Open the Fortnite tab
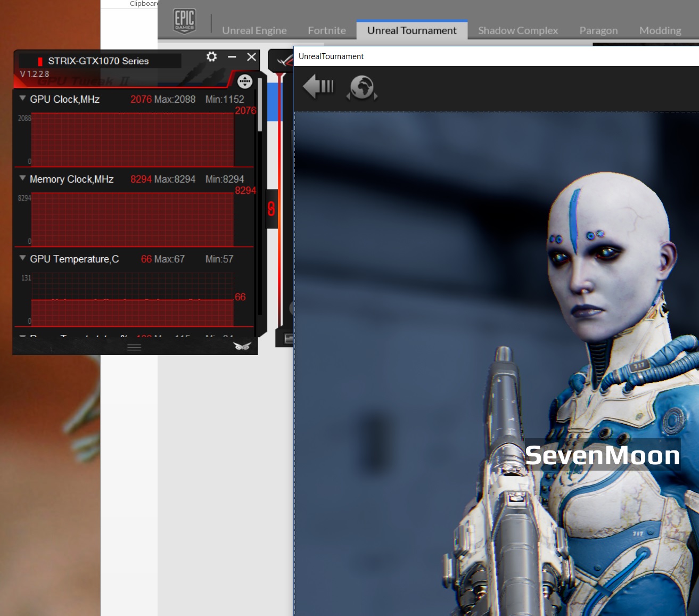The image size is (699, 616). tap(327, 30)
